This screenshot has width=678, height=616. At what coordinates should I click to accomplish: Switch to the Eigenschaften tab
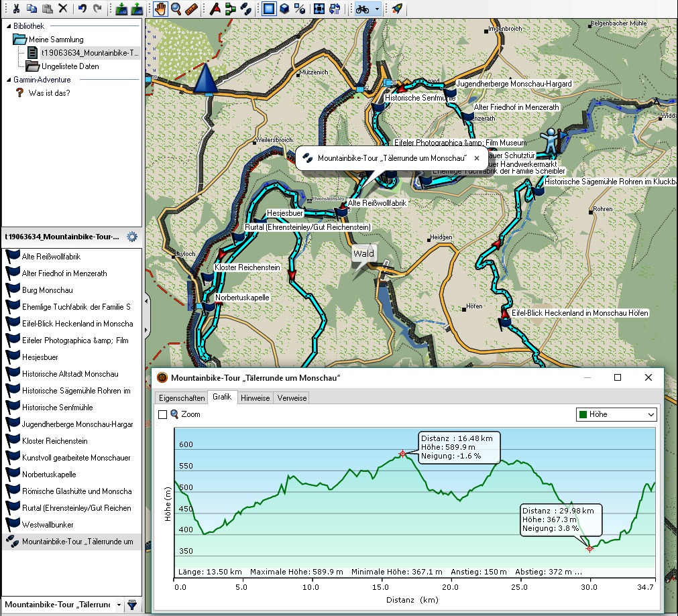pos(180,398)
